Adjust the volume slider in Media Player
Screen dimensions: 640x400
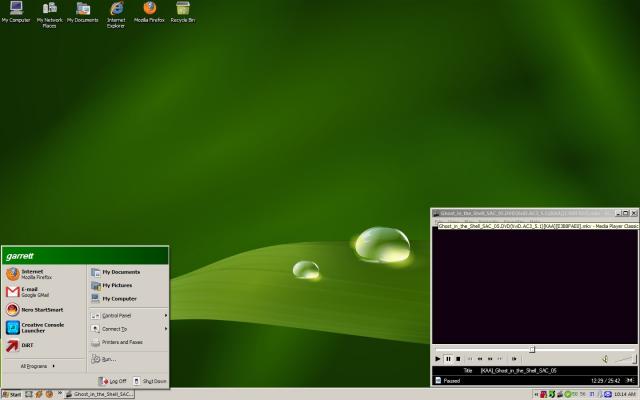click(x=624, y=359)
